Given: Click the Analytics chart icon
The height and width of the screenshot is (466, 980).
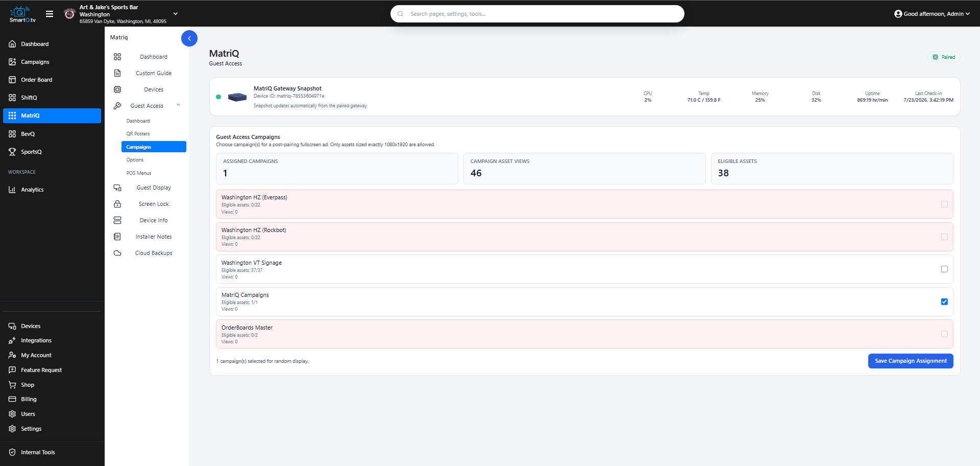Looking at the screenshot, I should point(12,190).
